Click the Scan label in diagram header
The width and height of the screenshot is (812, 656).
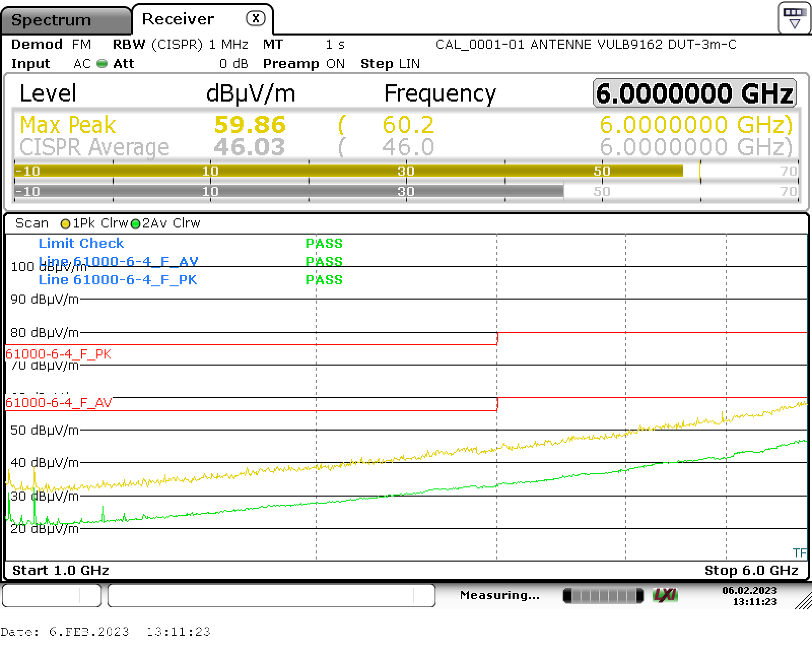tap(31, 223)
